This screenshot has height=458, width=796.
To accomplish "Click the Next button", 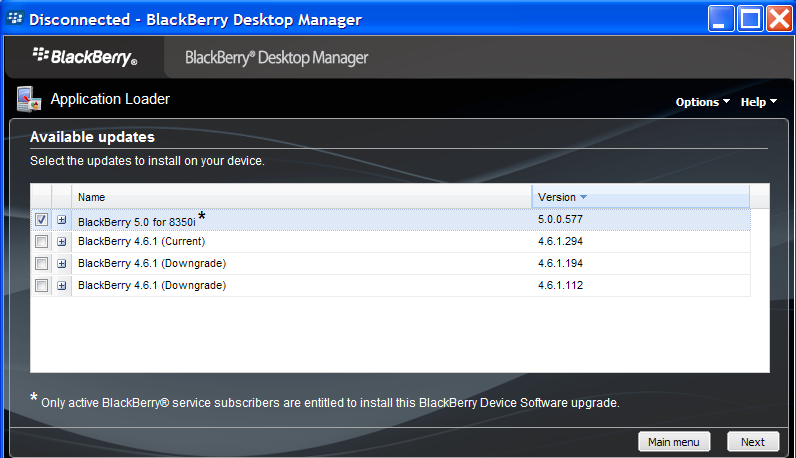I will click(753, 442).
